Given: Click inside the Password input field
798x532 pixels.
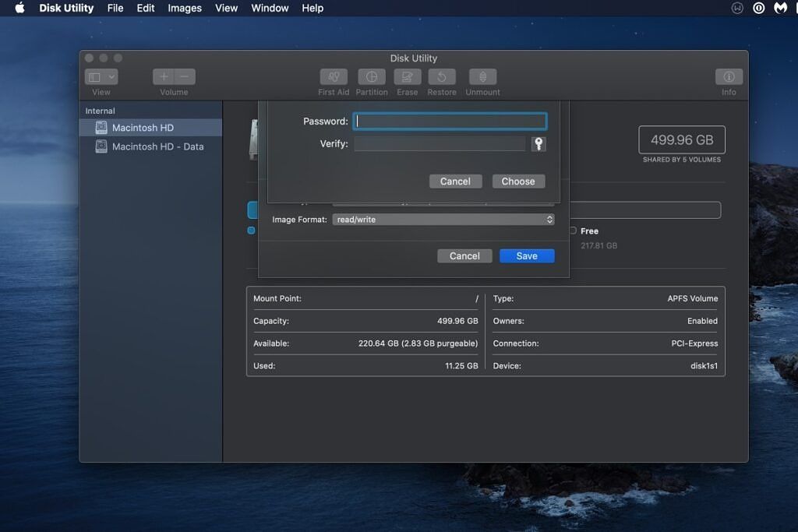Looking at the screenshot, I should (x=450, y=121).
